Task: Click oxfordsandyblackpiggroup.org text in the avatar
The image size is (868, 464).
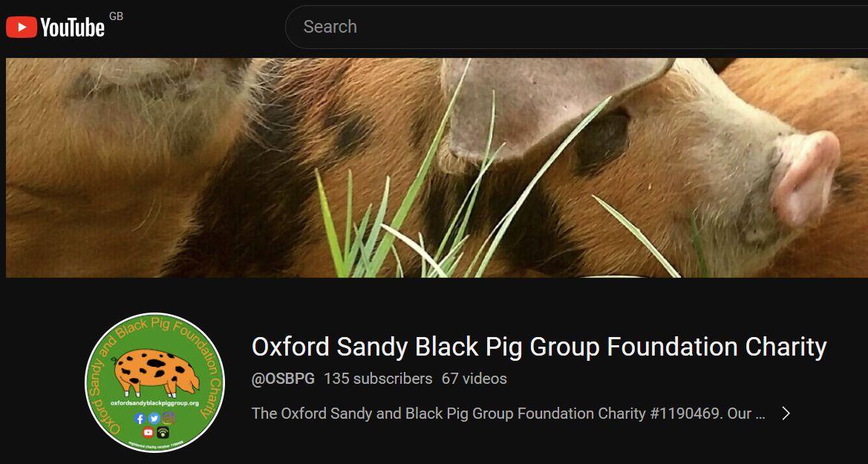Action: tap(154, 403)
